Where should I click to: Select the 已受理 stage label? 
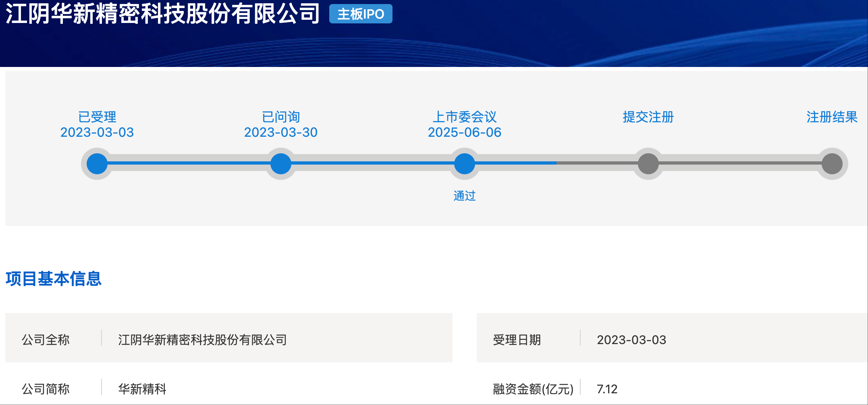point(97,117)
